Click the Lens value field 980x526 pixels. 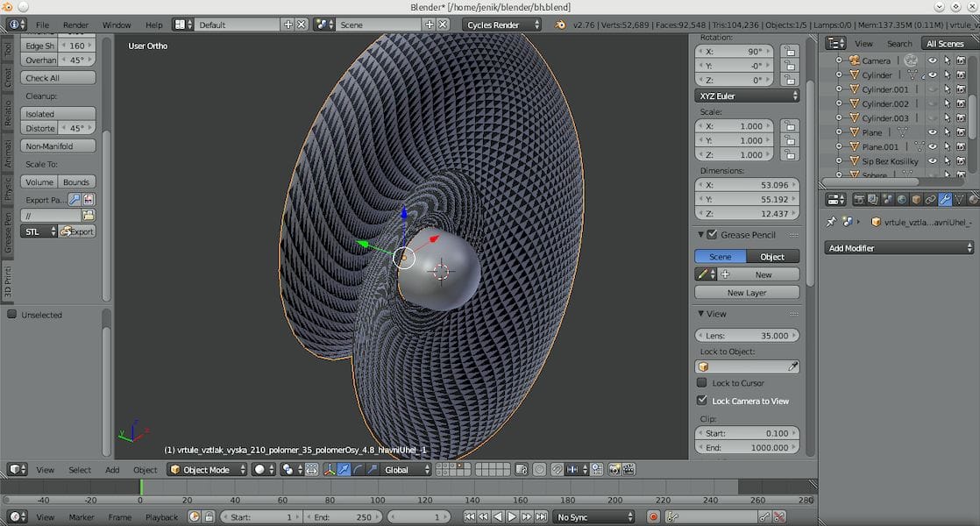[x=747, y=336]
